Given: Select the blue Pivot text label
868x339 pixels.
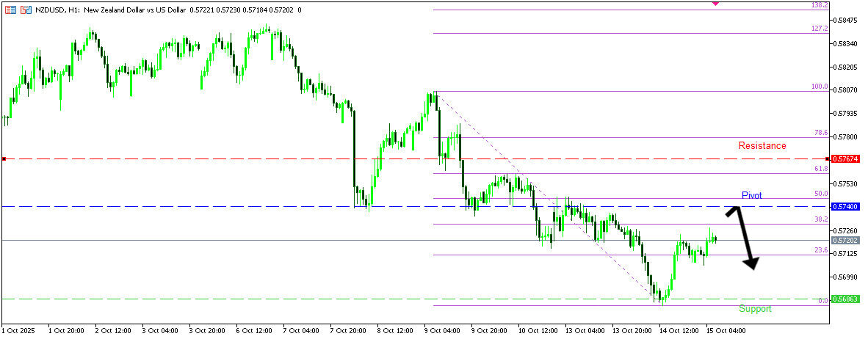Looking at the screenshot, I should 751,195.
